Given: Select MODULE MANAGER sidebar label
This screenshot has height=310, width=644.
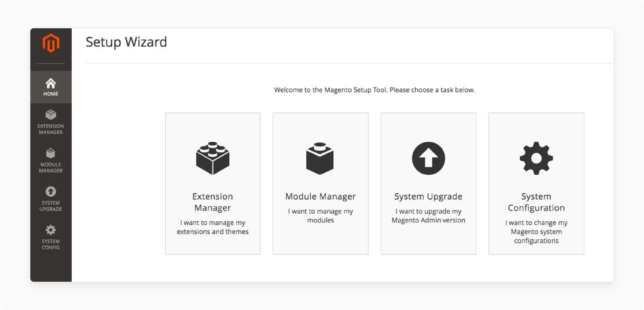Looking at the screenshot, I should (51, 167).
